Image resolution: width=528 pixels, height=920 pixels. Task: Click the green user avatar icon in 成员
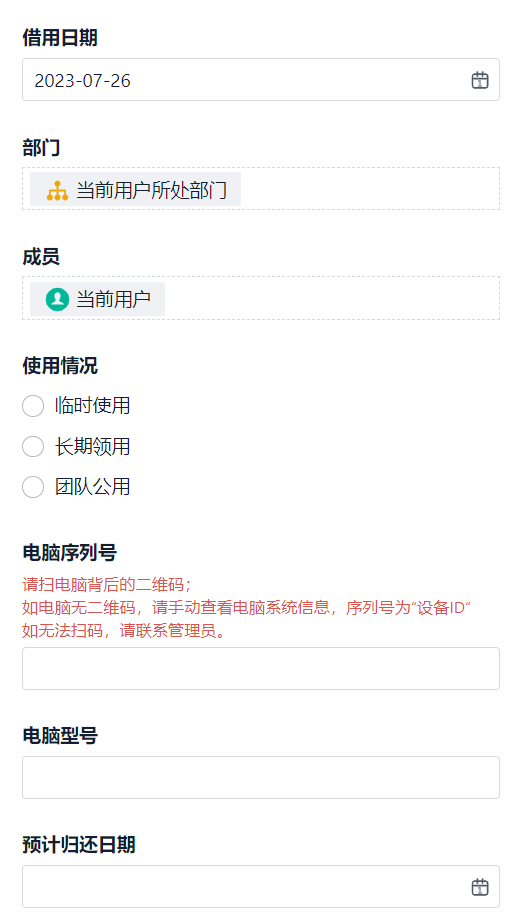click(57, 299)
